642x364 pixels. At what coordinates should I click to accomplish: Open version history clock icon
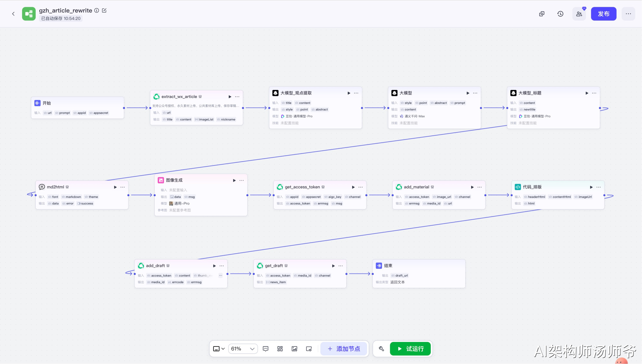pos(560,14)
